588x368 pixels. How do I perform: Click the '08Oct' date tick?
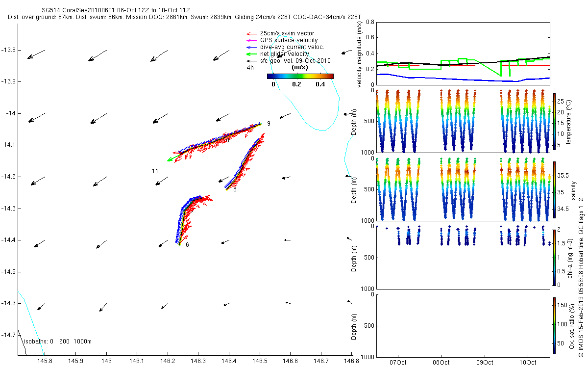(441, 362)
